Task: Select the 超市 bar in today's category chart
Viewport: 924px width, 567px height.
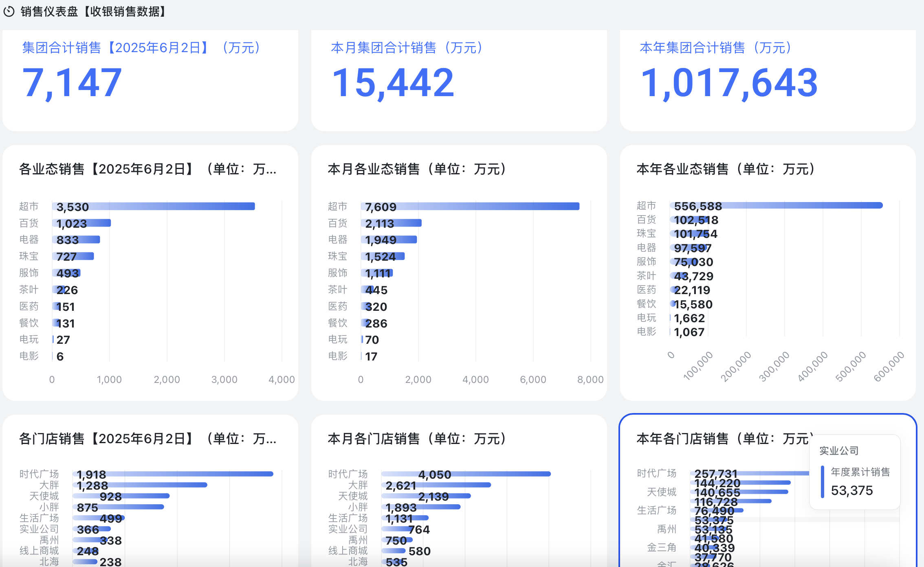Action: pos(153,206)
